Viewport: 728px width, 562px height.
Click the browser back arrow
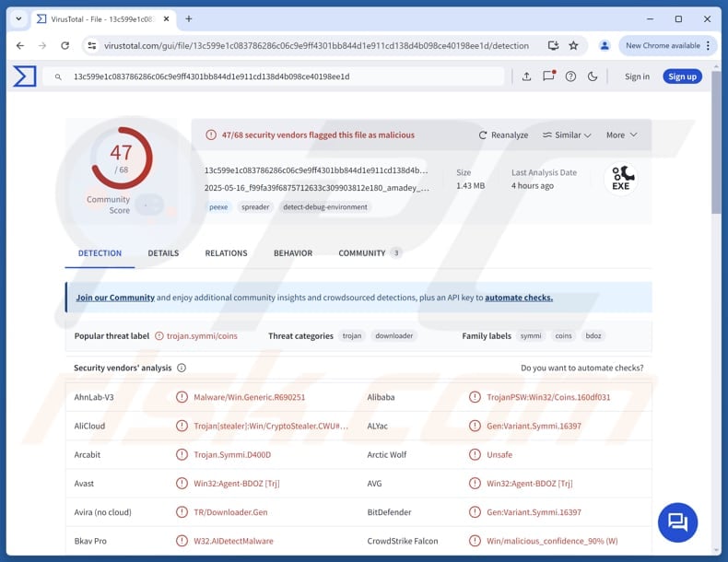click(x=20, y=45)
